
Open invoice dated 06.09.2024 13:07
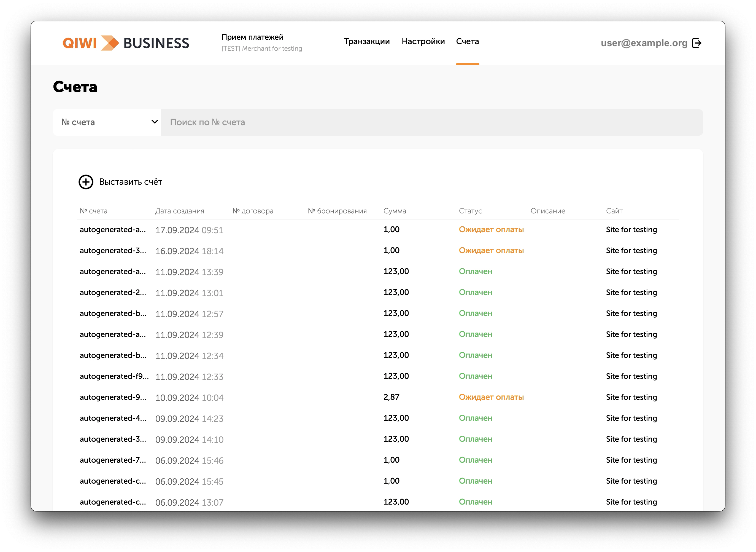(189, 503)
